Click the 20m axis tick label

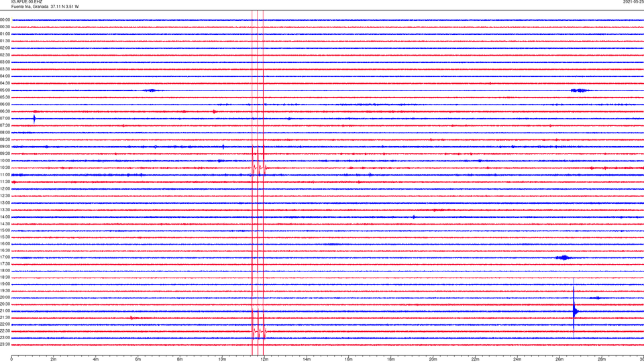click(x=433, y=359)
